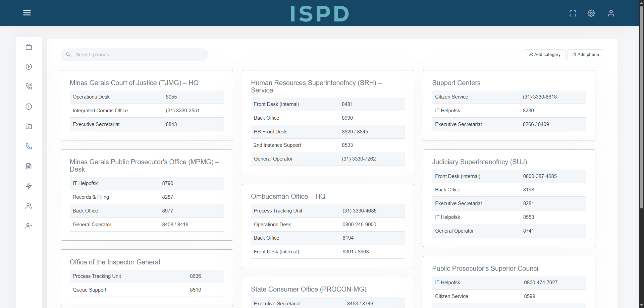Screen dimensions: 644x308
Task: Click extension 8636 Process Tracking Unit
Action: pyautogui.click(x=195, y=276)
